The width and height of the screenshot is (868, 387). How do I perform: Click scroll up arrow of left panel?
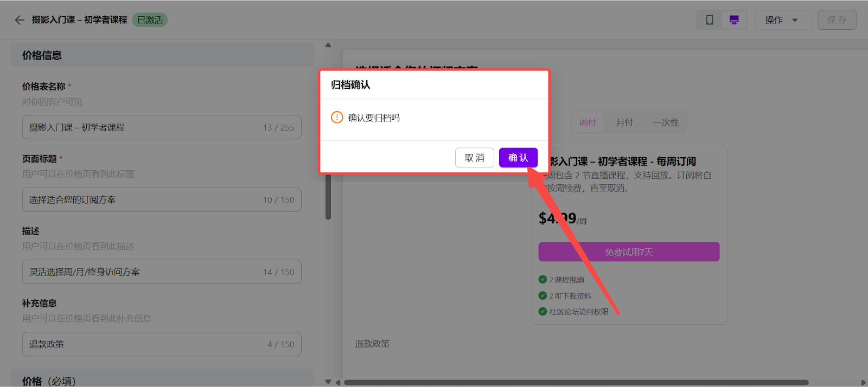coord(328,46)
